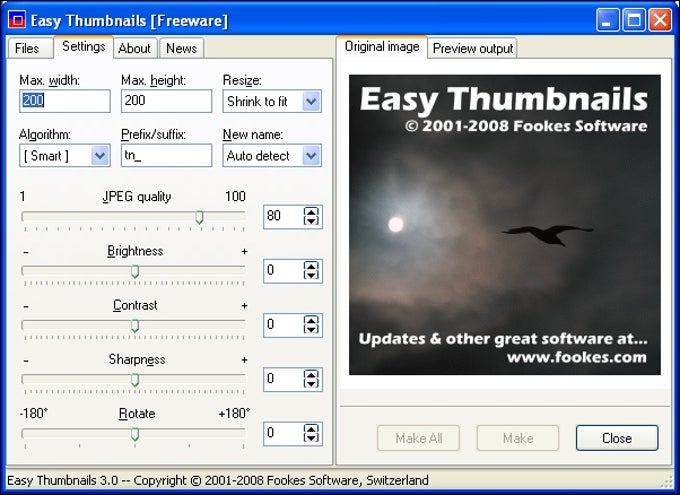This screenshot has height=495, width=680.
Task: Open the News tab
Action: [181, 48]
